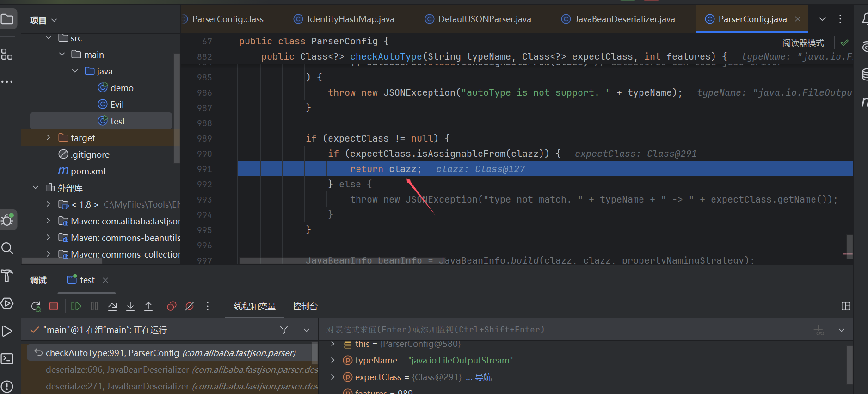868x394 pixels.
Task: Change debug panel layout settings
Action: point(846,306)
